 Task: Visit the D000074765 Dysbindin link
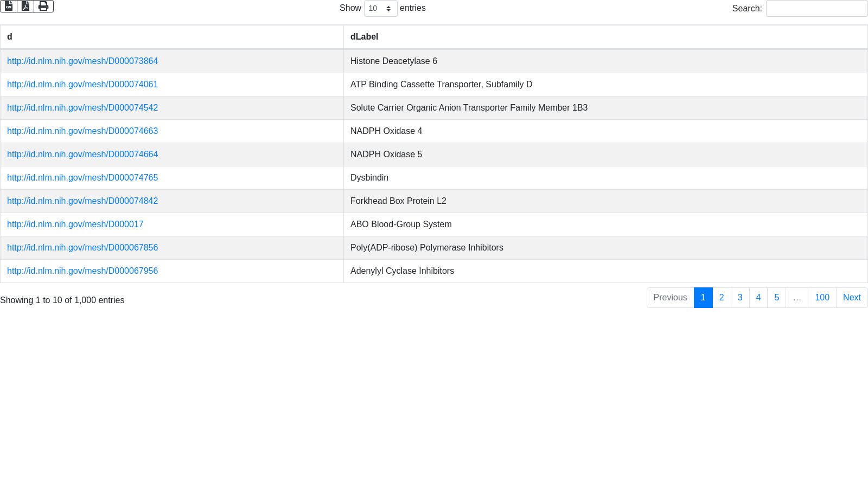(82, 178)
